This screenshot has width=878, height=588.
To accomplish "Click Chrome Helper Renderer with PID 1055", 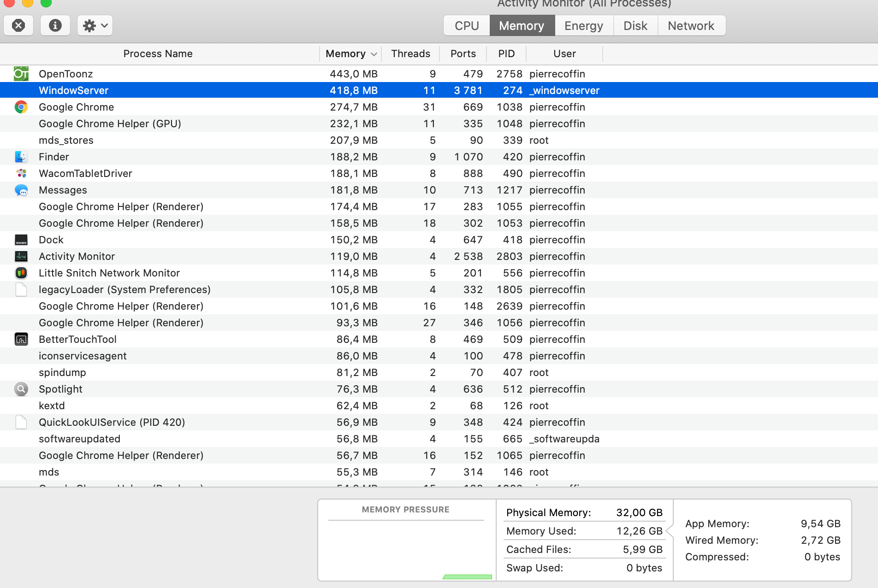I will point(121,206).
